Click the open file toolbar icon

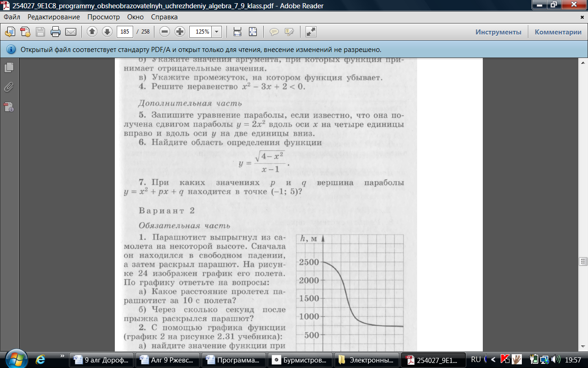point(10,32)
